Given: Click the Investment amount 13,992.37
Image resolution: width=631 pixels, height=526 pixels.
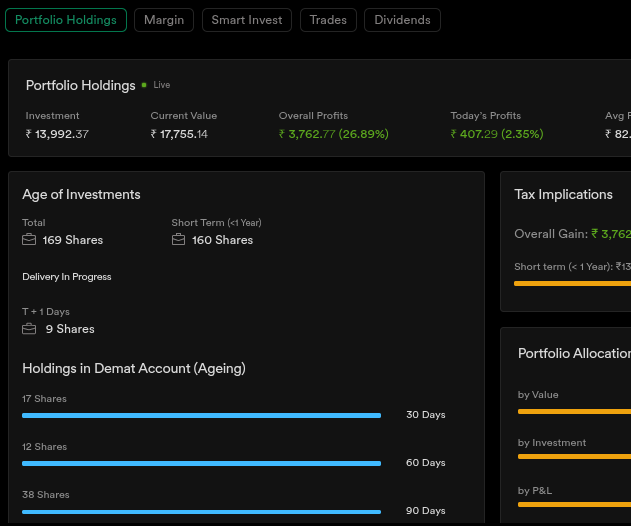Looking at the screenshot, I should [x=57, y=134].
